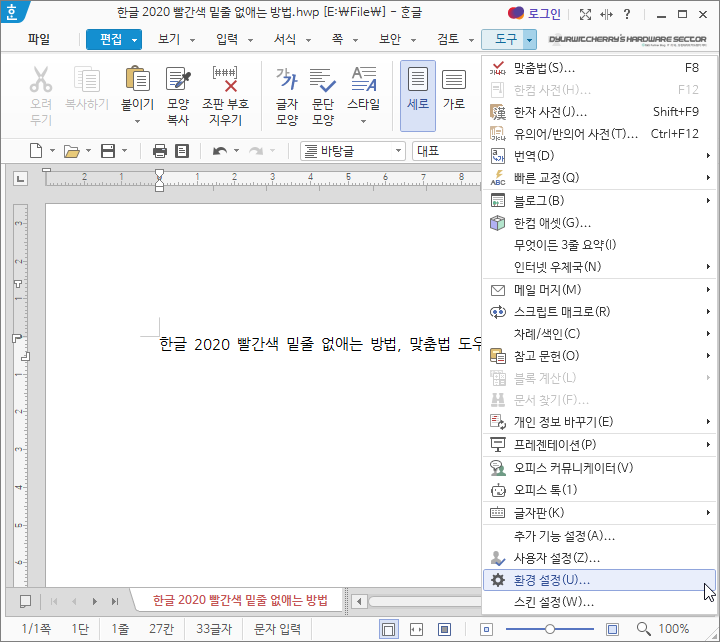Expand Quick Correction (빠른 교정) submenu
The image size is (720, 642).
pos(599,178)
